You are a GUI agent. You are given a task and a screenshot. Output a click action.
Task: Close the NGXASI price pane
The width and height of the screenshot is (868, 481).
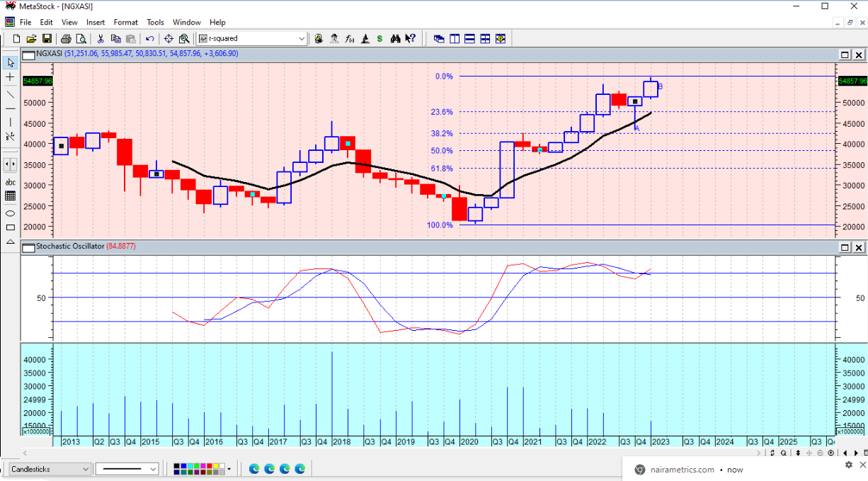click(x=860, y=55)
